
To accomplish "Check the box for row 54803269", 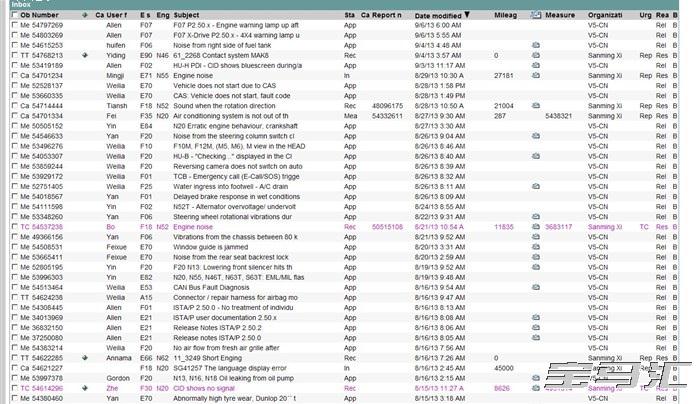I will pyautogui.click(x=15, y=35).
